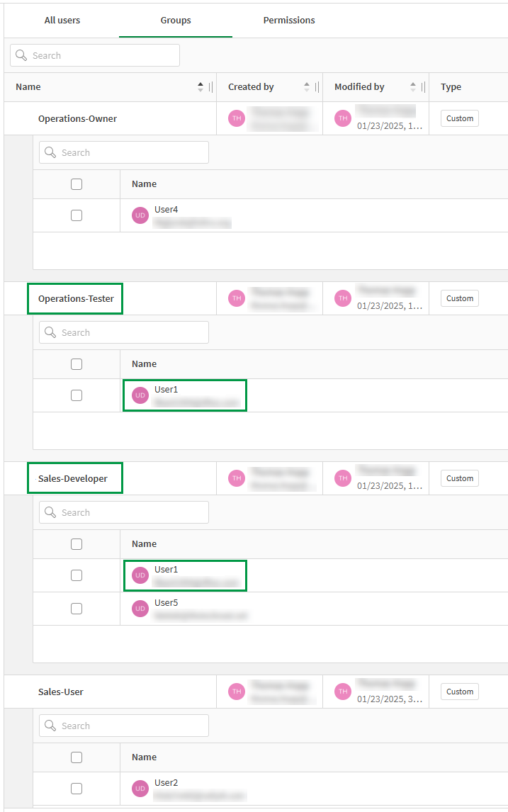Click User5's avatar icon in Sales-Developer
508x812 pixels.
(x=140, y=608)
